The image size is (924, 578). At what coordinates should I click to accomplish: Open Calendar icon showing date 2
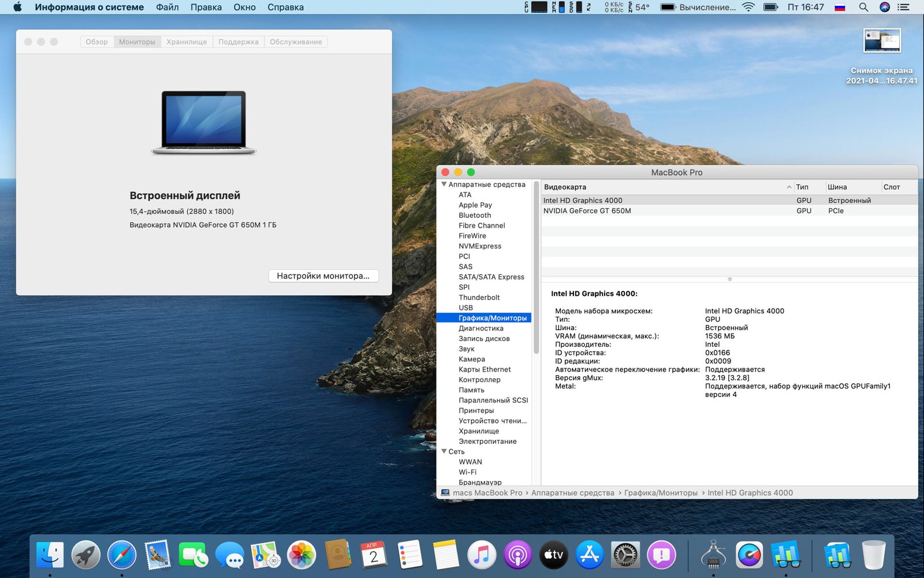point(374,555)
